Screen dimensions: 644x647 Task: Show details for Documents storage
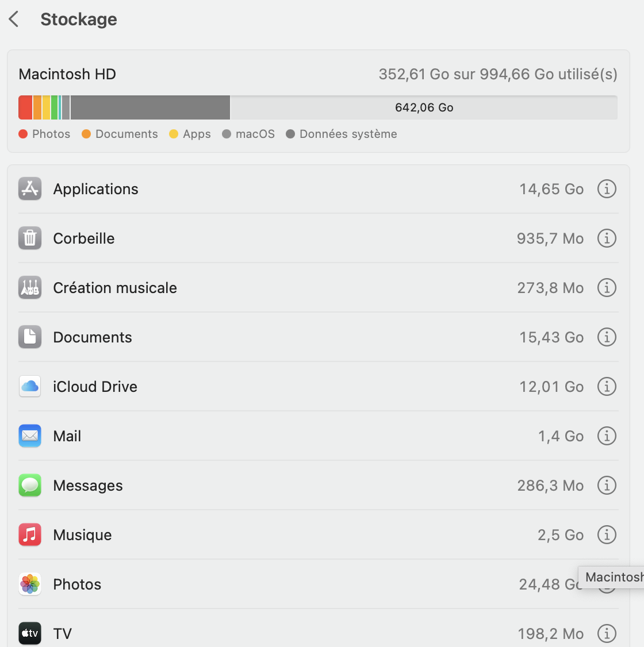tap(607, 337)
